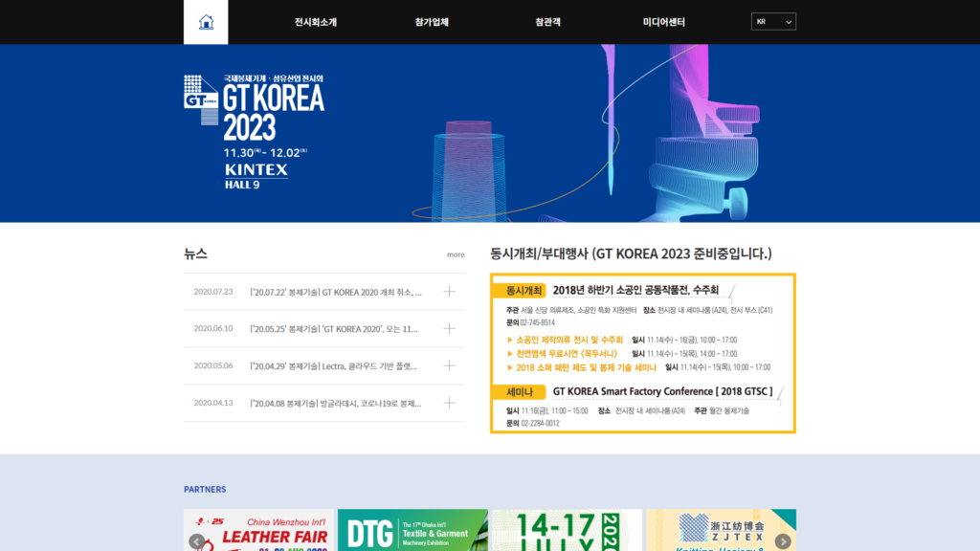The height and width of the screenshot is (551, 980).
Task: Show previous partners with left arrow
Action: (x=196, y=541)
